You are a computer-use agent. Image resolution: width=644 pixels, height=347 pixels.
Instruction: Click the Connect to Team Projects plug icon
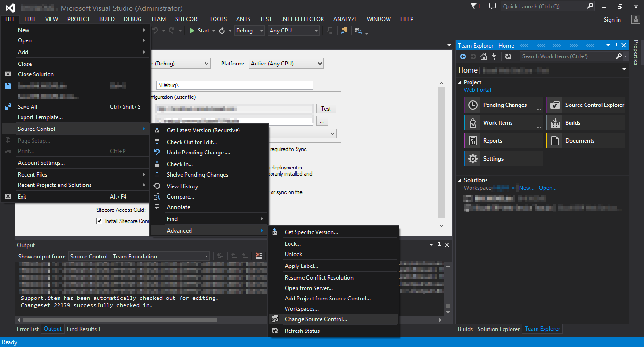pyautogui.click(x=494, y=56)
